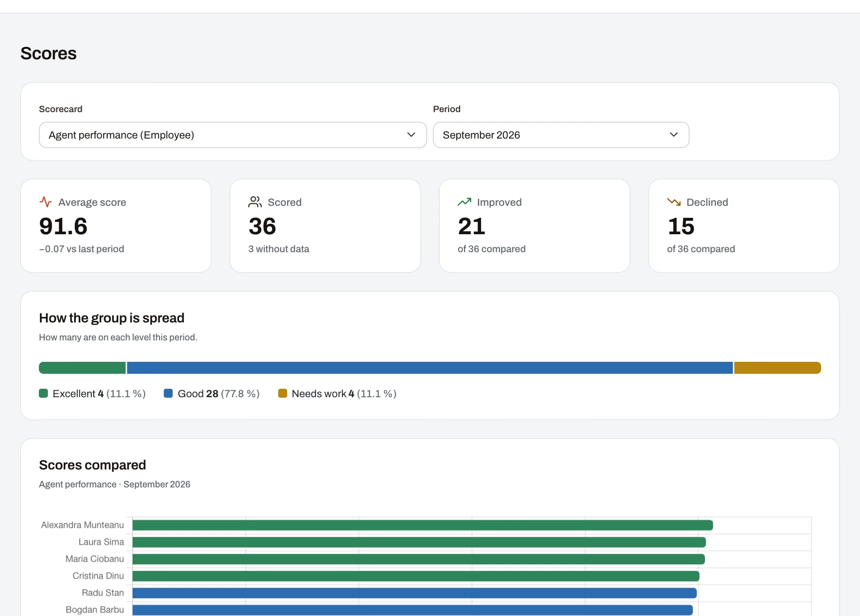Click the average score value '91.6'
Image resolution: width=860 pixels, height=616 pixels.
pos(63,226)
